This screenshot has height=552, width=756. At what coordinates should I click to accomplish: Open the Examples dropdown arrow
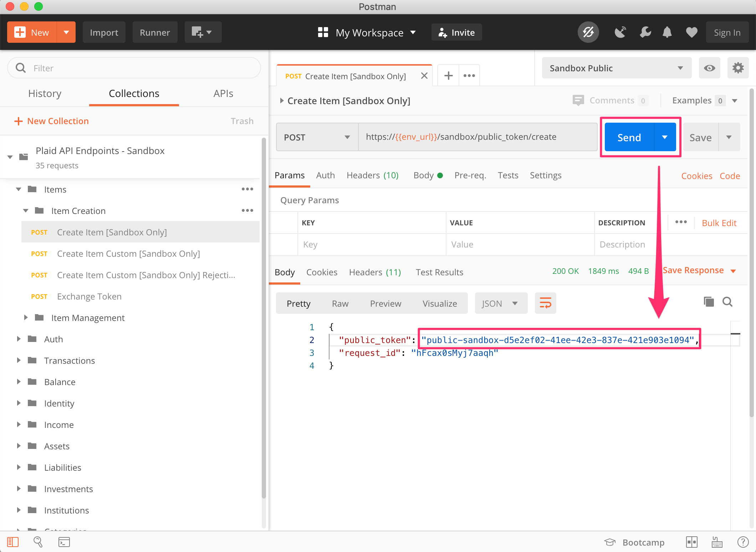click(735, 101)
